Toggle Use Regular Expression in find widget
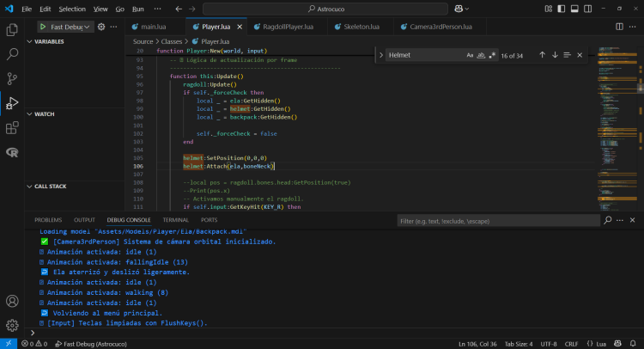Screen dimensions: 644x349 pyautogui.click(x=492, y=55)
